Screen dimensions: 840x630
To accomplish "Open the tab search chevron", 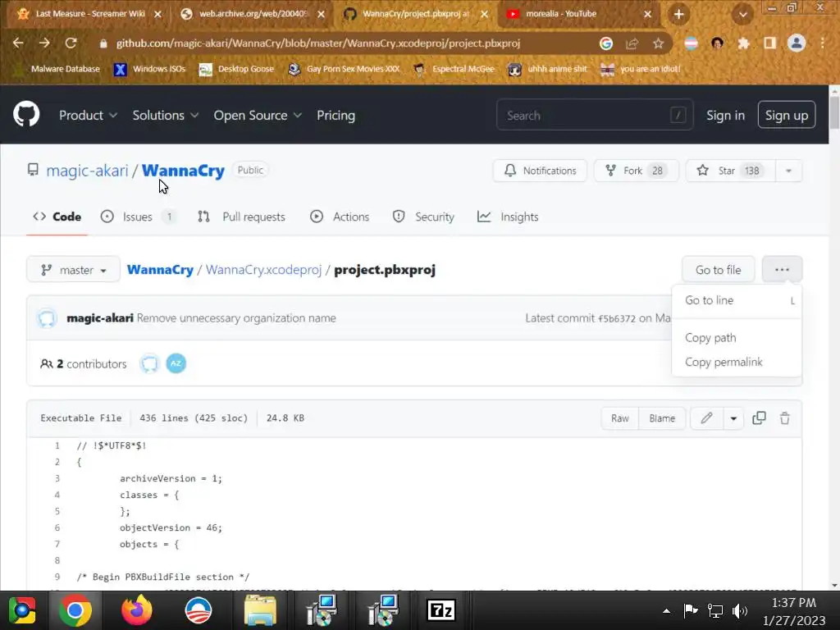I will (743, 15).
